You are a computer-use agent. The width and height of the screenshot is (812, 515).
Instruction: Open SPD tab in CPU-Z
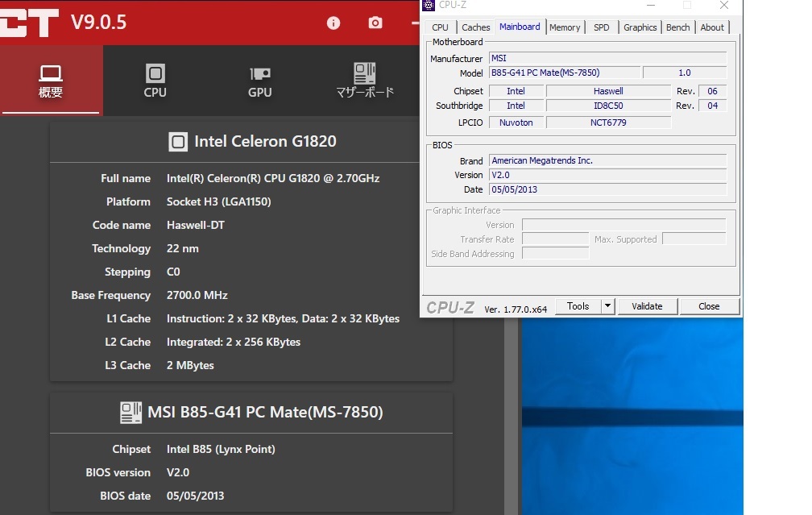point(601,27)
